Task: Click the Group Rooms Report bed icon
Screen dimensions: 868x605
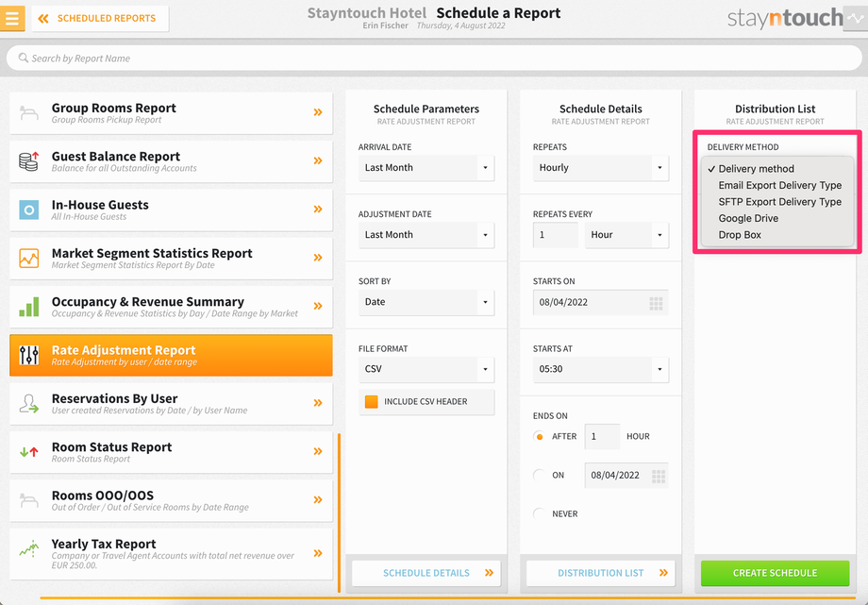Action: tap(29, 113)
